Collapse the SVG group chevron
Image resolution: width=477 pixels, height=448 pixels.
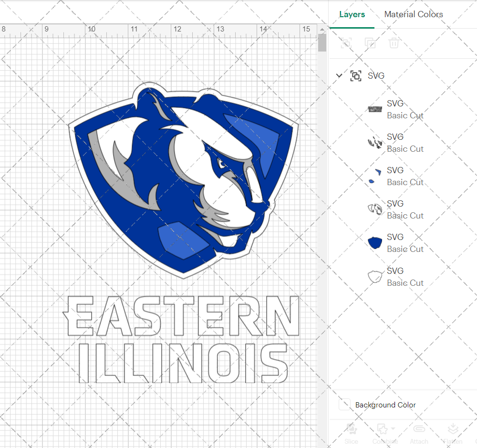pyautogui.click(x=339, y=75)
